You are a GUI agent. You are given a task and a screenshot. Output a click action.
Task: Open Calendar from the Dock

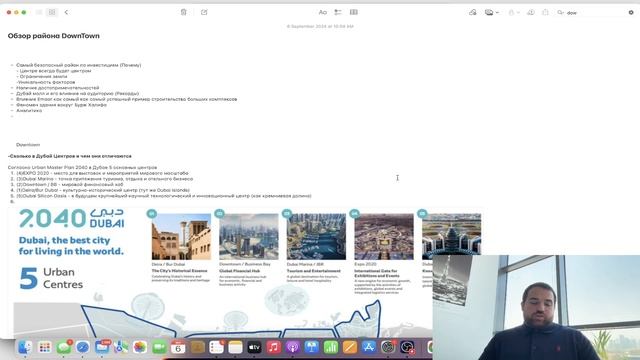point(178,347)
